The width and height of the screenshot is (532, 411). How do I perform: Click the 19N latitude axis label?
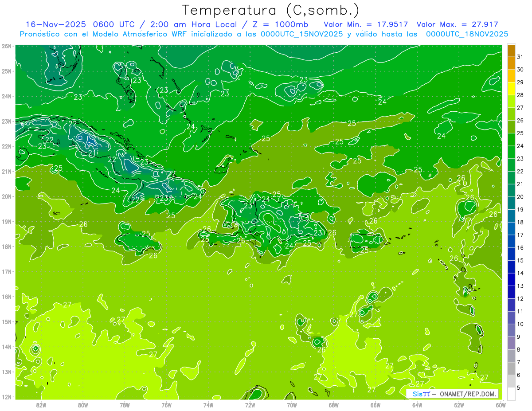click(7, 222)
